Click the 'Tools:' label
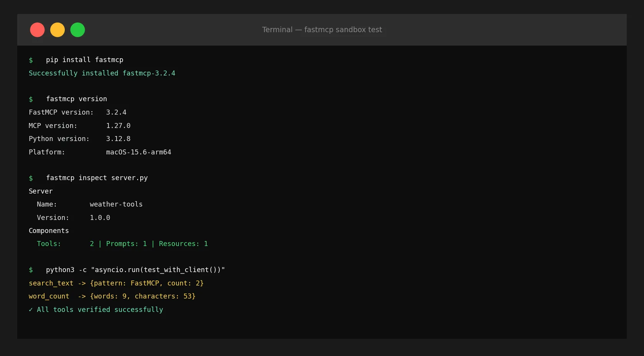 pyautogui.click(x=49, y=244)
